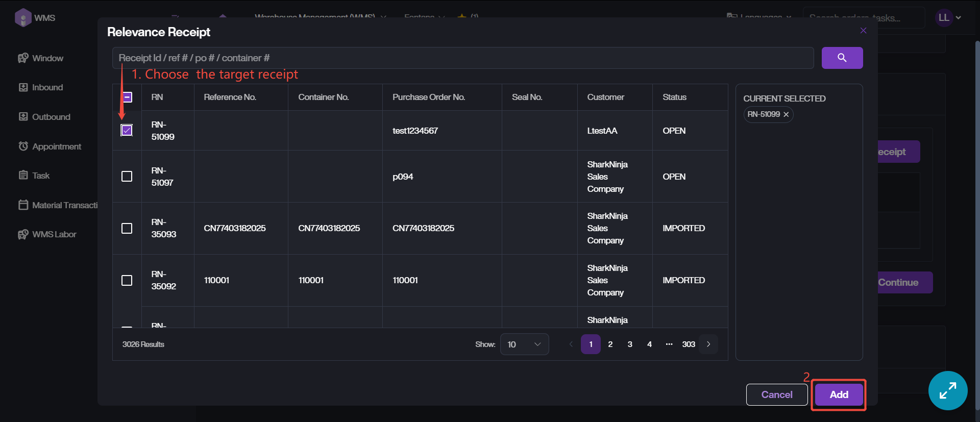Remove RN-51099 chip from current selected

786,115
